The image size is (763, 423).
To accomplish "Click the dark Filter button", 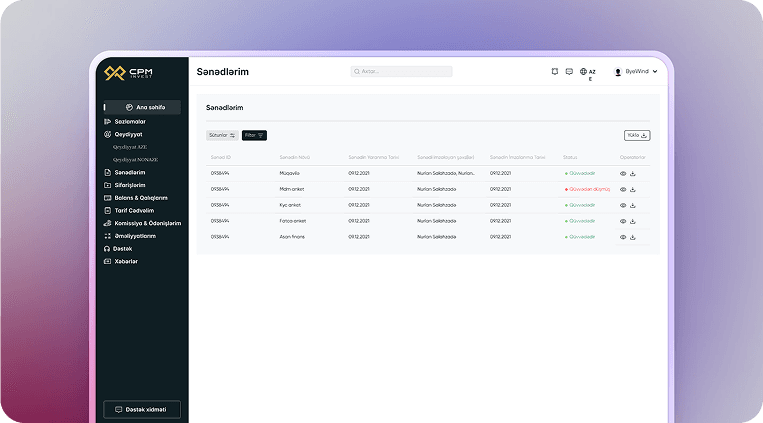I will (254, 135).
